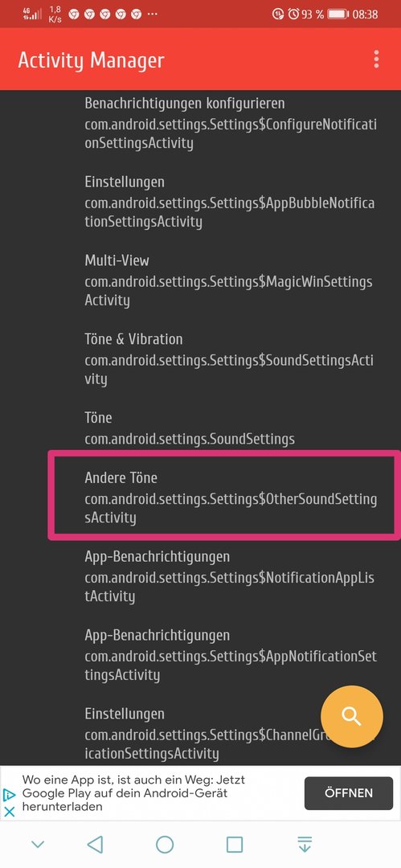
Task: Tap the orange search floating button
Action: 352,716
